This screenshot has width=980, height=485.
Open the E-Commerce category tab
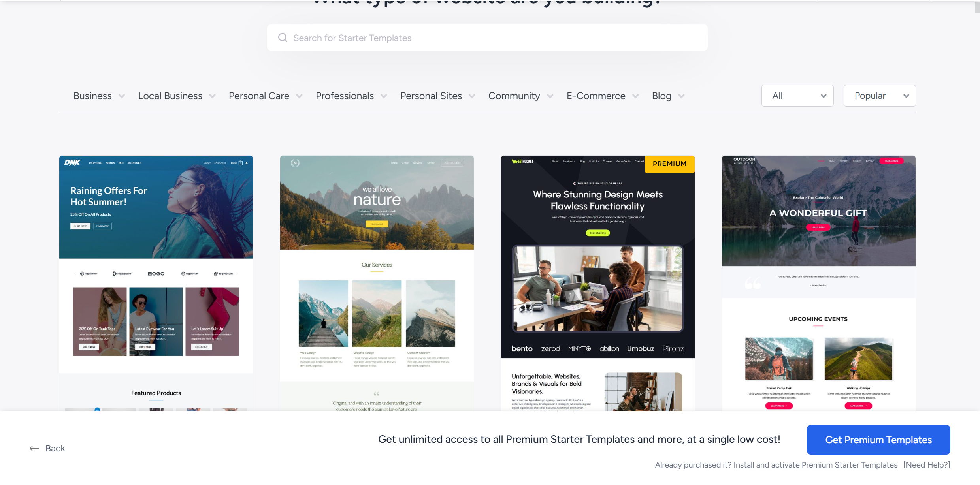[596, 96]
